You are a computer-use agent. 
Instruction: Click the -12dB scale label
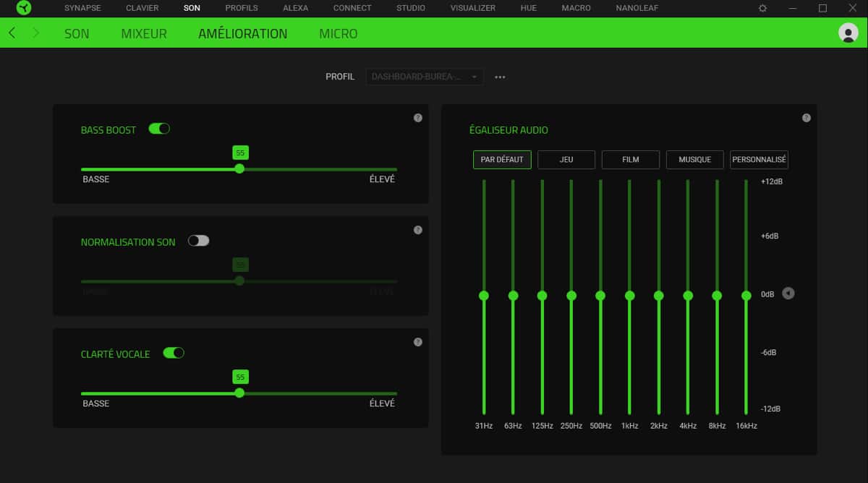770,409
